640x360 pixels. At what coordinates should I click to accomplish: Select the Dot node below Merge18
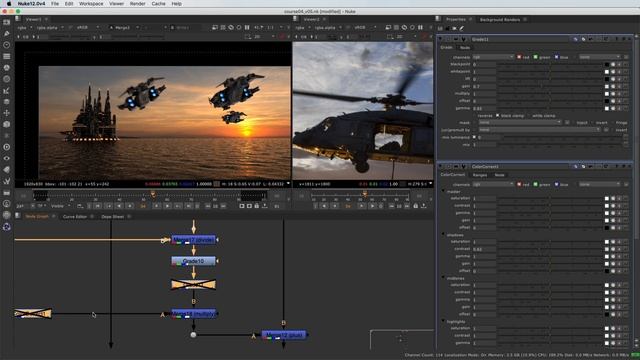click(193, 335)
